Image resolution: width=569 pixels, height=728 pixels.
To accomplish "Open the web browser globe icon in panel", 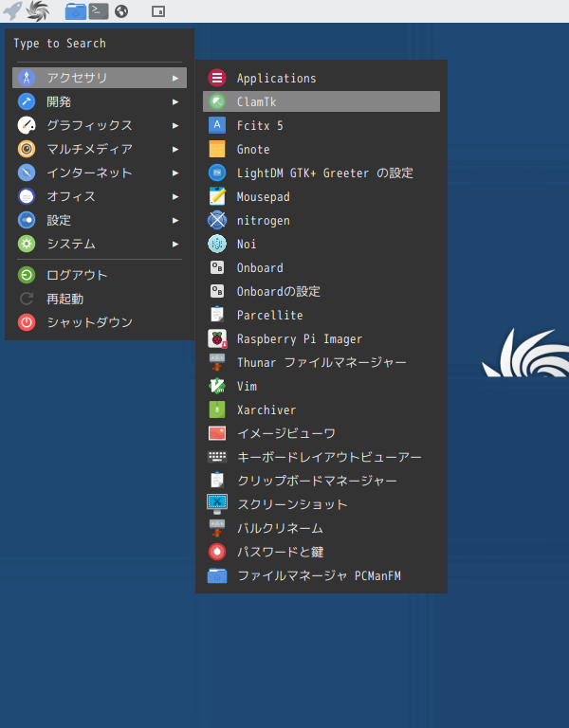I will click(121, 11).
